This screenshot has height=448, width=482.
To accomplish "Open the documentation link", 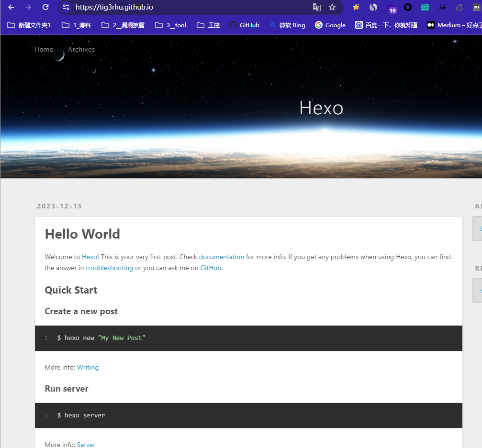I will 221,257.
